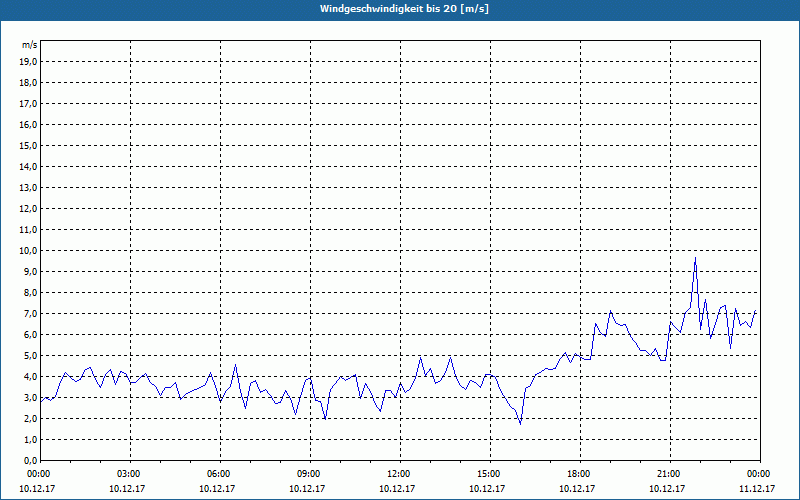
Task: Click the '0,0' y-axis label
Action: click(x=31, y=461)
